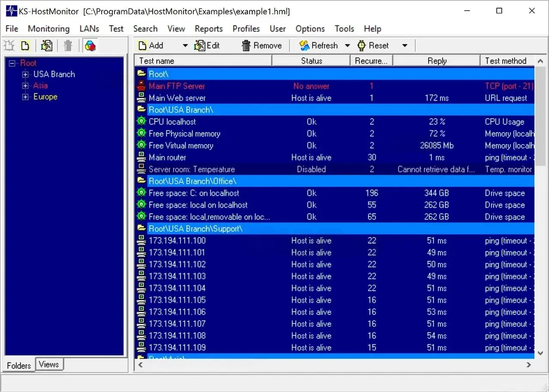
Task: Select Europe folder in tree
Action: (x=45, y=96)
